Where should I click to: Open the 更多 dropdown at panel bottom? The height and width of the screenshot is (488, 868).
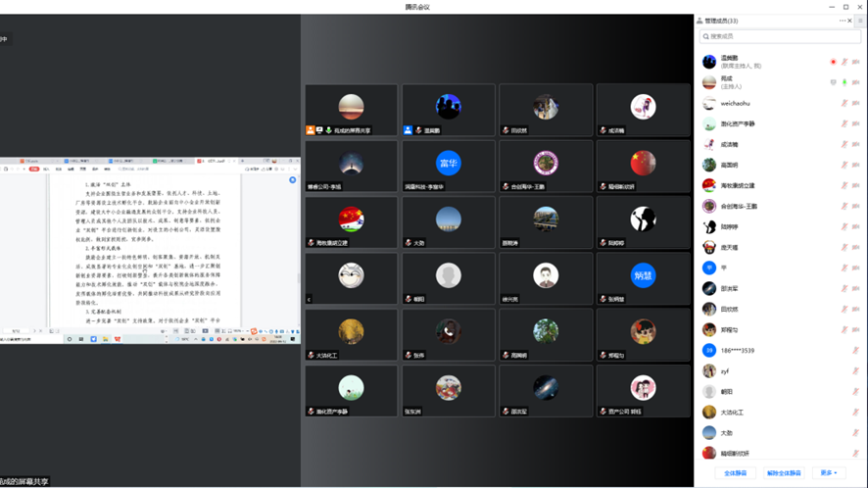(x=828, y=473)
